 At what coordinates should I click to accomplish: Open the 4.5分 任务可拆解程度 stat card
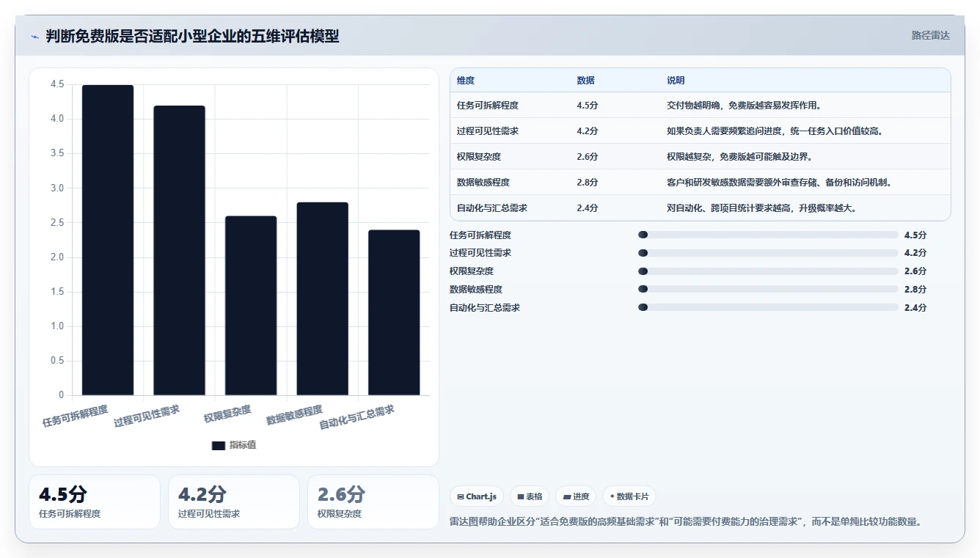[95, 502]
